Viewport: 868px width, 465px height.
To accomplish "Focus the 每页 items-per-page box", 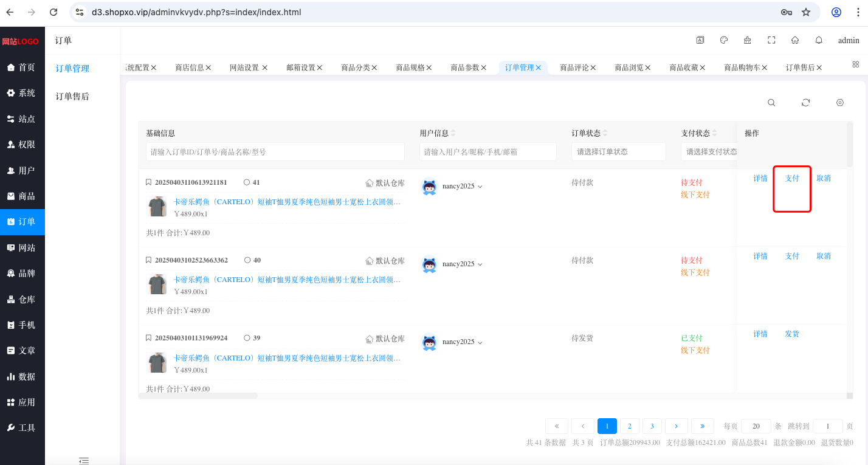I will point(756,426).
